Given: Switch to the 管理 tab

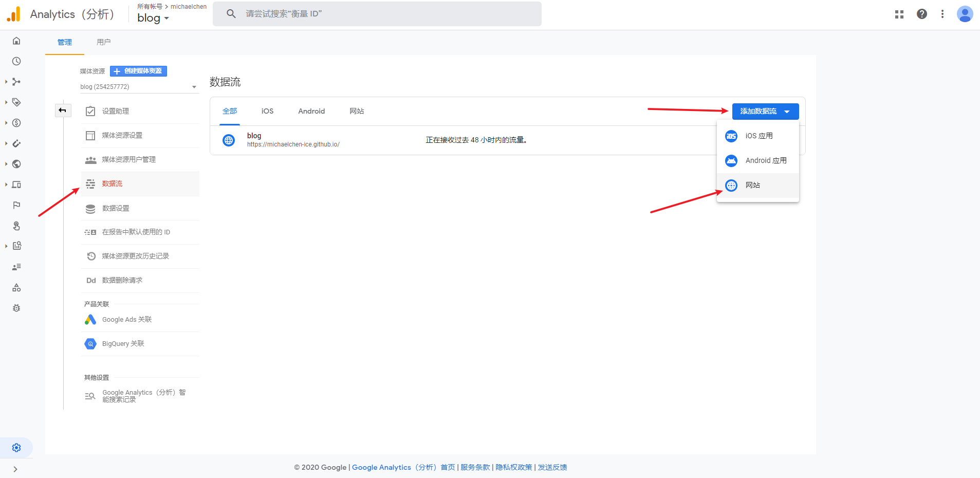Looking at the screenshot, I should tap(65, 42).
